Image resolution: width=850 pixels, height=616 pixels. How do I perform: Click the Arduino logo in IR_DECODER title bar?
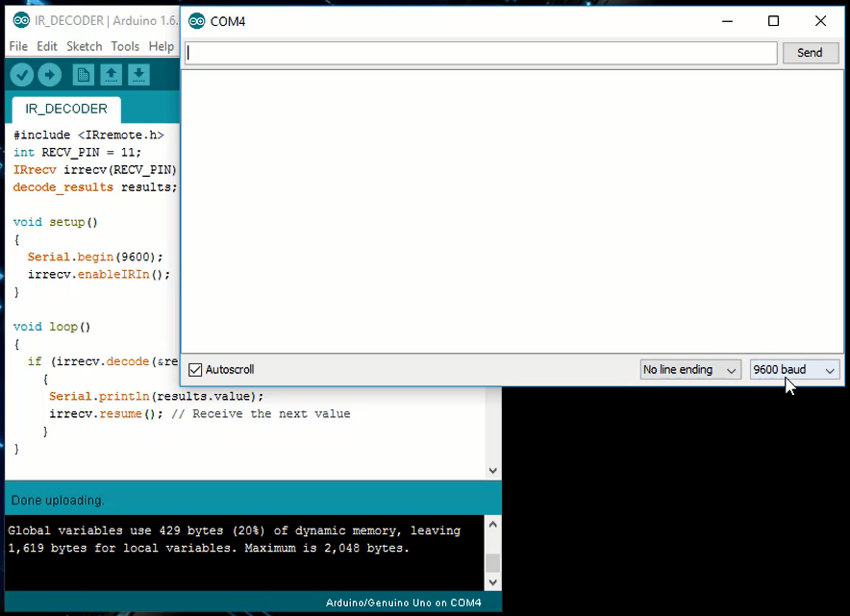pyautogui.click(x=21, y=20)
